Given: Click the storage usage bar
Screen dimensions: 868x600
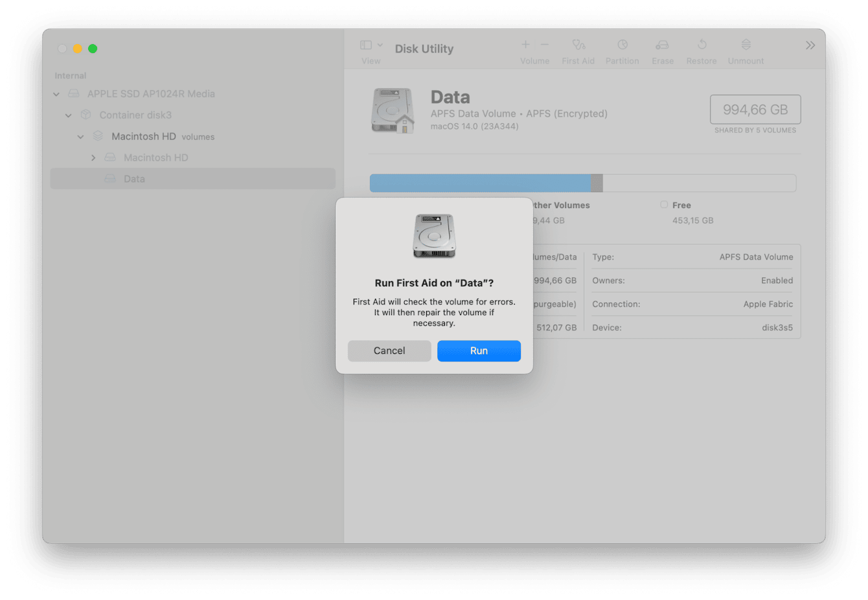Looking at the screenshot, I should click(x=583, y=183).
